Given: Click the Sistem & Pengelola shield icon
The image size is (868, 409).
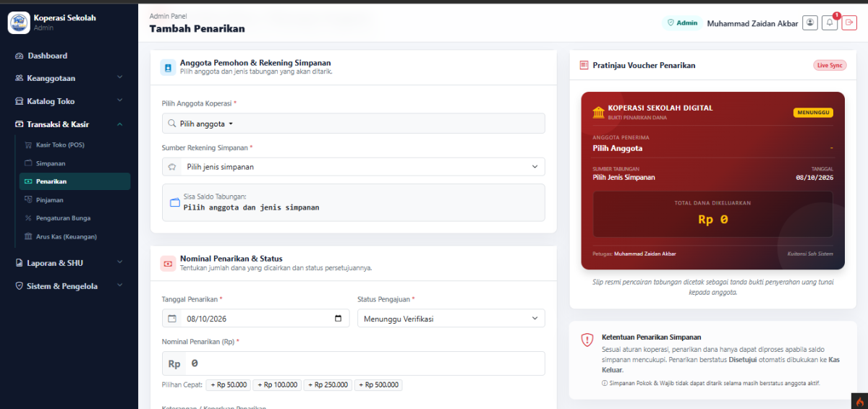Looking at the screenshot, I should [20, 286].
